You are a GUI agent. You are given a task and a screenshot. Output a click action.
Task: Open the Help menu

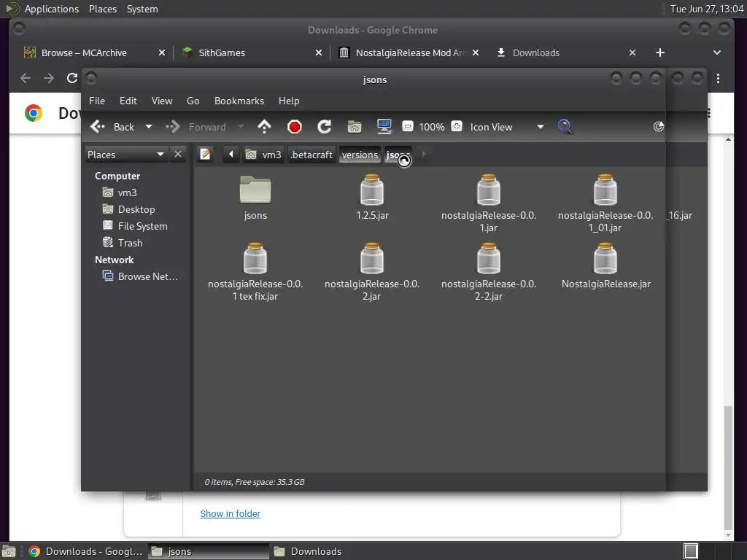tap(289, 101)
